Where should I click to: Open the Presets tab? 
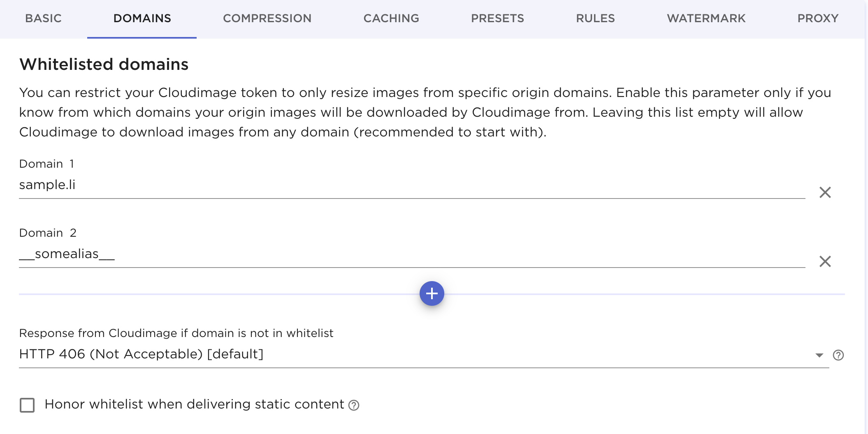[497, 18]
